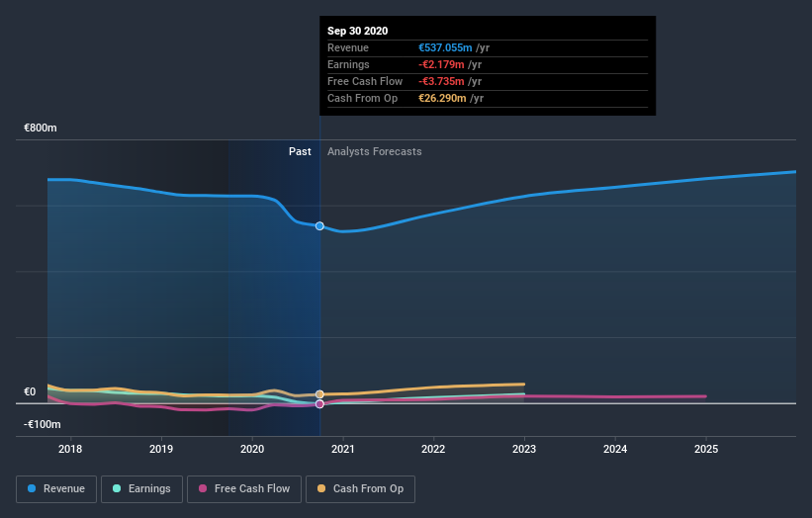Select the 2018 x-axis label
Viewport: 812px width, 518px height.
click(70, 449)
